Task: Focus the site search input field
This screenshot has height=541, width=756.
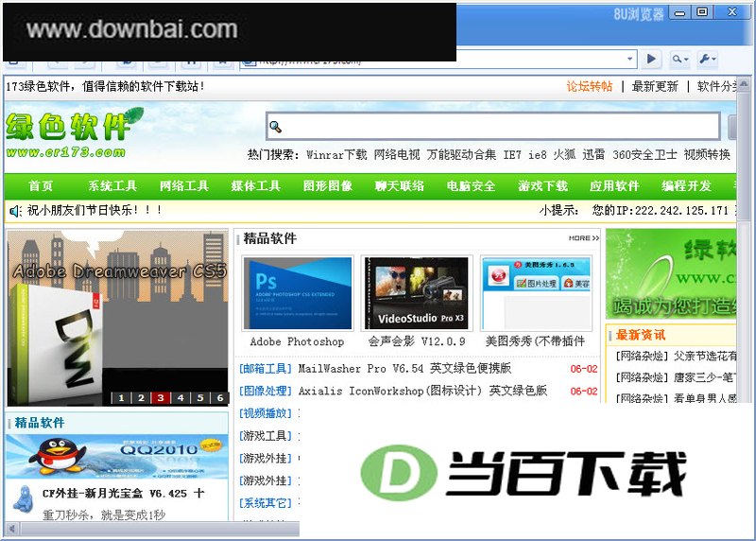Action: (x=492, y=127)
